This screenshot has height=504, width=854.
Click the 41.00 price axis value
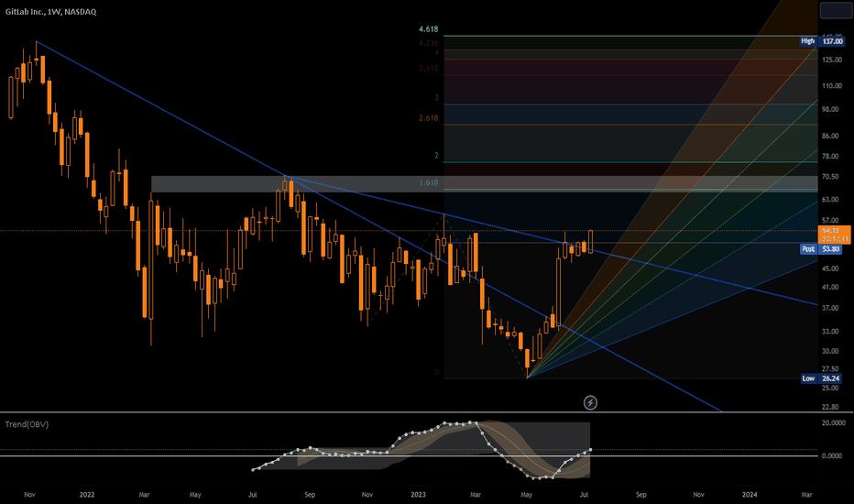click(x=832, y=287)
